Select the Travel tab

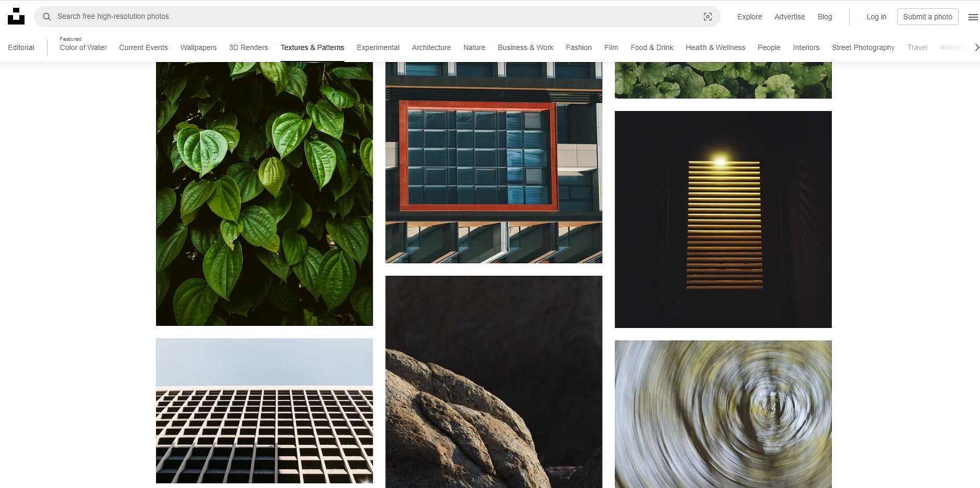tap(917, 47)
